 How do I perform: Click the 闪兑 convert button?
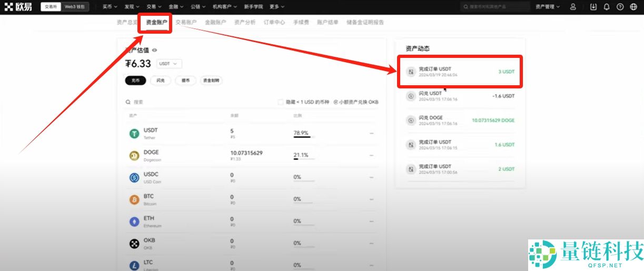click(161, 81)
